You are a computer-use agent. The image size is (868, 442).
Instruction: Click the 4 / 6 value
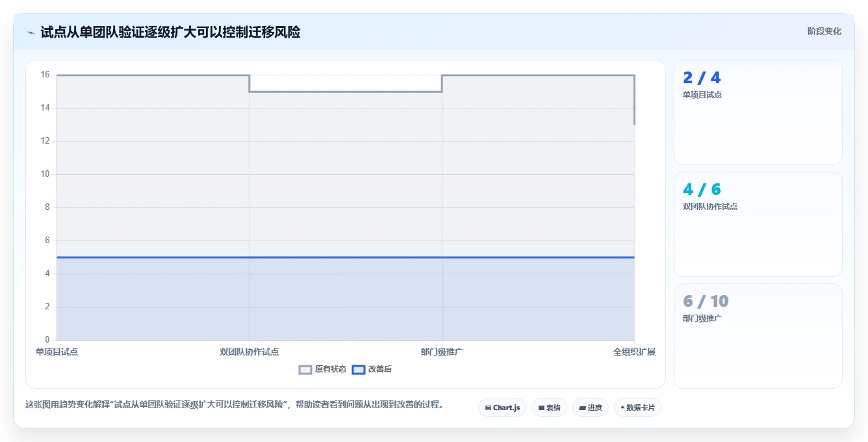click(x=702, y=190)
